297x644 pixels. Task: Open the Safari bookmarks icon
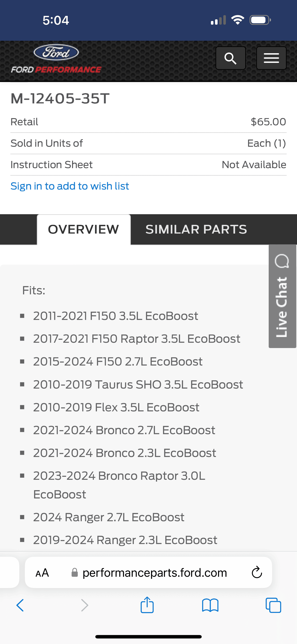(210, 605)
